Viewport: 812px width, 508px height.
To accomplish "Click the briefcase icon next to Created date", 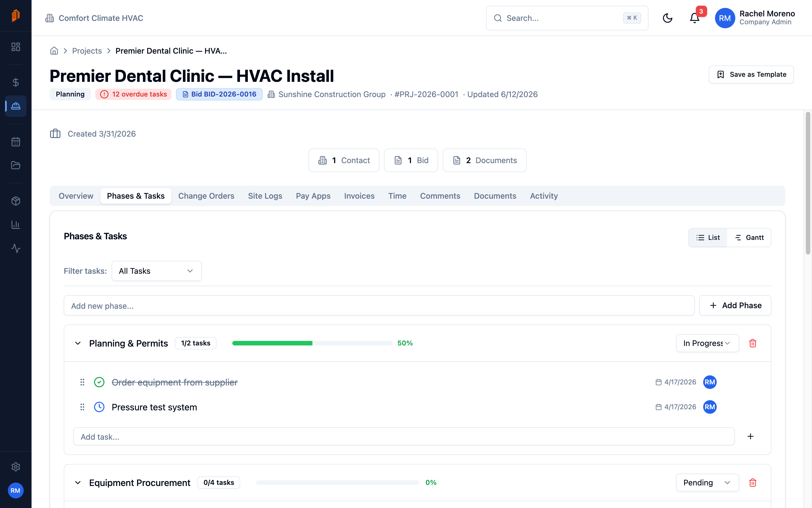I will click(x=55, y=134).
